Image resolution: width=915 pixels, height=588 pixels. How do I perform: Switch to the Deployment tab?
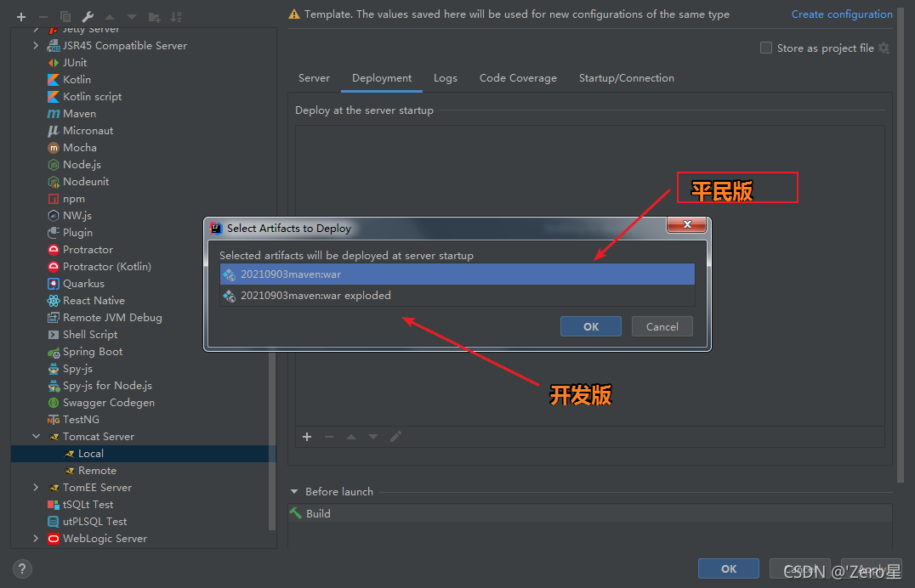382,78
